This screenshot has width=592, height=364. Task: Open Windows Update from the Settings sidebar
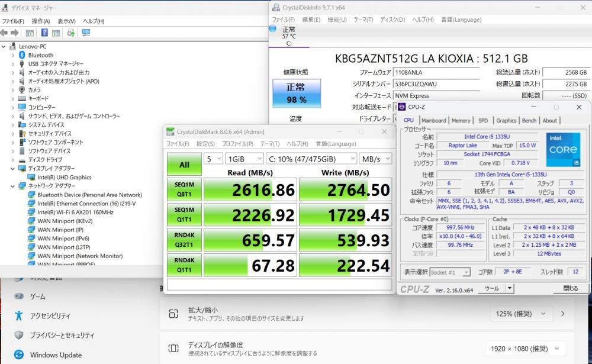pos(57,355)
